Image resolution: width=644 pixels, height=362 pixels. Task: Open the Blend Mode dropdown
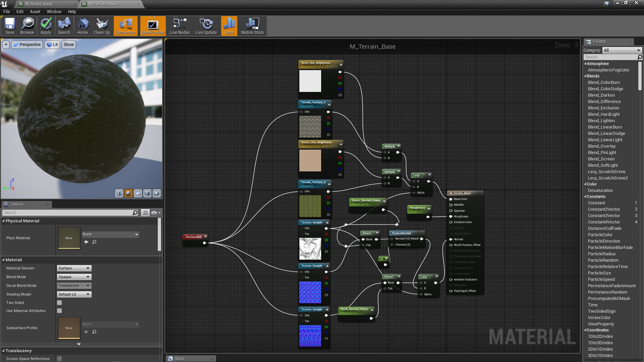(x=74, y=277)
